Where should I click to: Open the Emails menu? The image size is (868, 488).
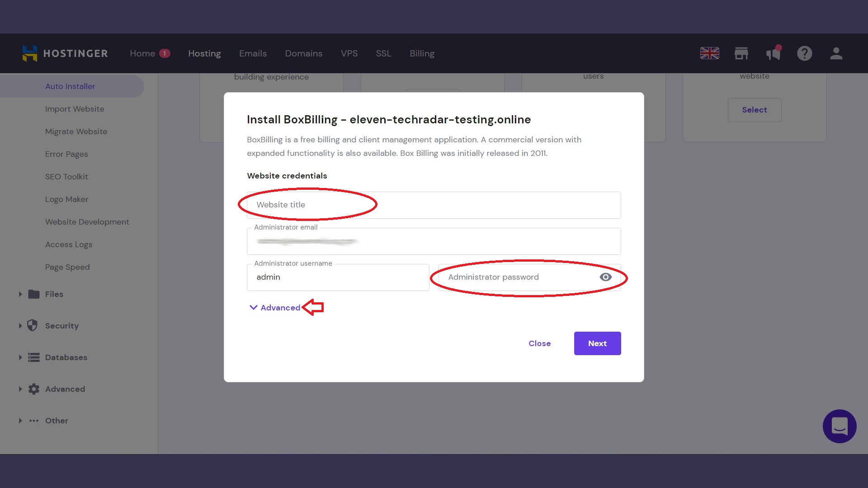point(253,53)
